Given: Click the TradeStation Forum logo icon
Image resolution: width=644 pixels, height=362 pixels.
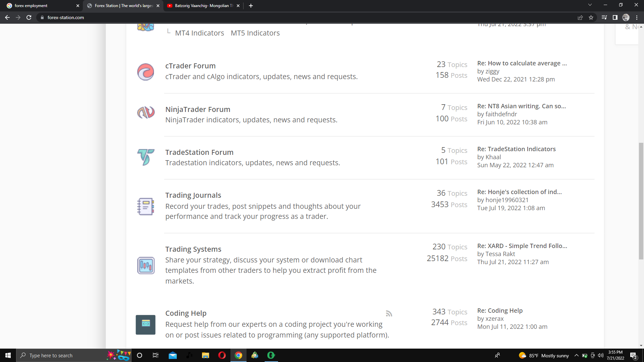Looking at the screenshot, I should coord(146,157).
